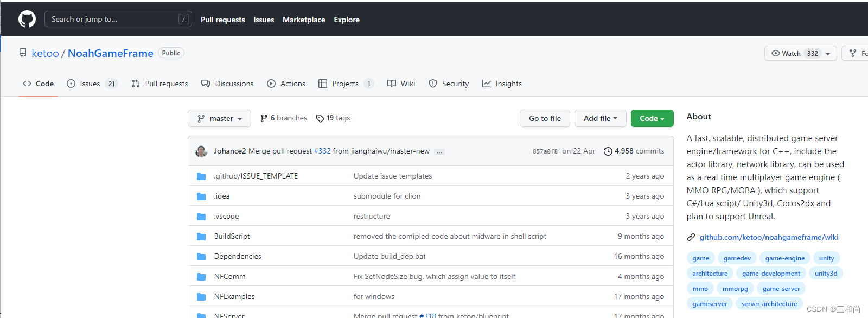Click the GitHub Octocat logo
The width and height of the screenshot is (868, 318).
(x=27, y=19)
